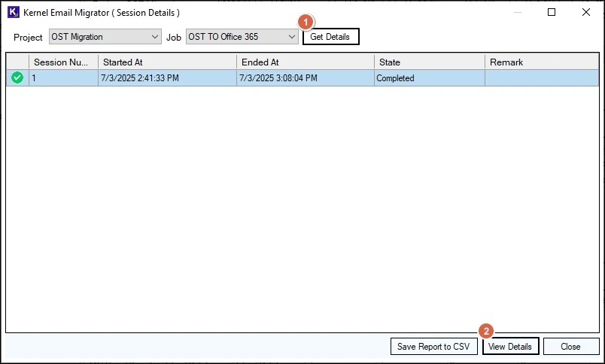The width and height of the screenshot is (605, 364).
Task: Select the green completed checkmark icon
Action: point(17,78)
